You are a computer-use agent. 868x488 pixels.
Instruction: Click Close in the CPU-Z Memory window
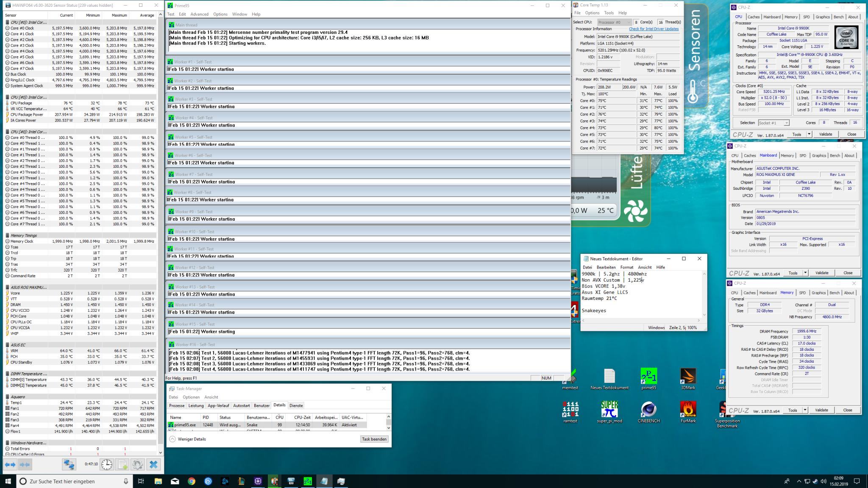point(847,410)
